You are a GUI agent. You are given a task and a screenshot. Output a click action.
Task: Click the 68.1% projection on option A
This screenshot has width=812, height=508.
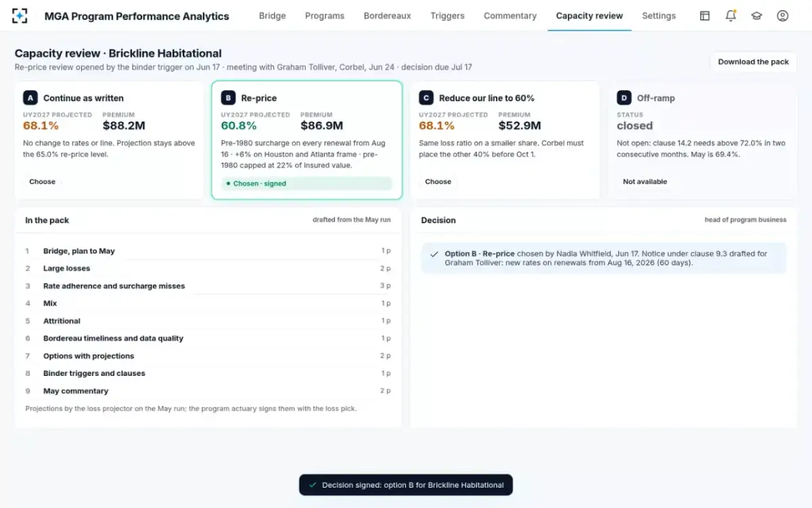41,125
